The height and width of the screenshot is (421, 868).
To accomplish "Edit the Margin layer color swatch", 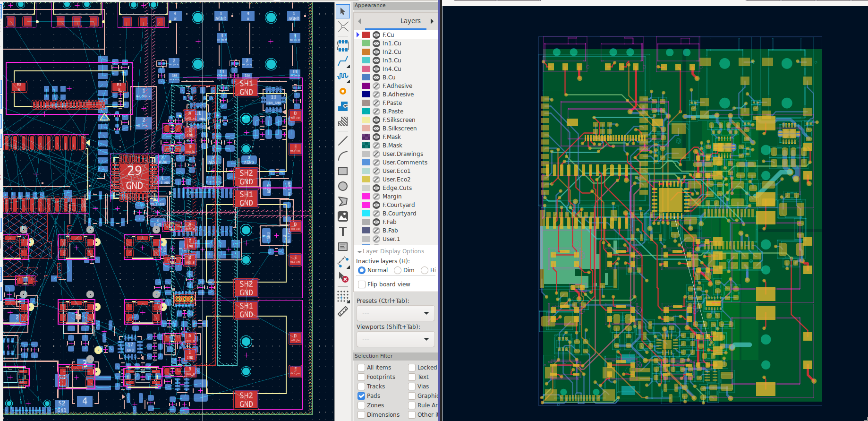I will [366, 197].
